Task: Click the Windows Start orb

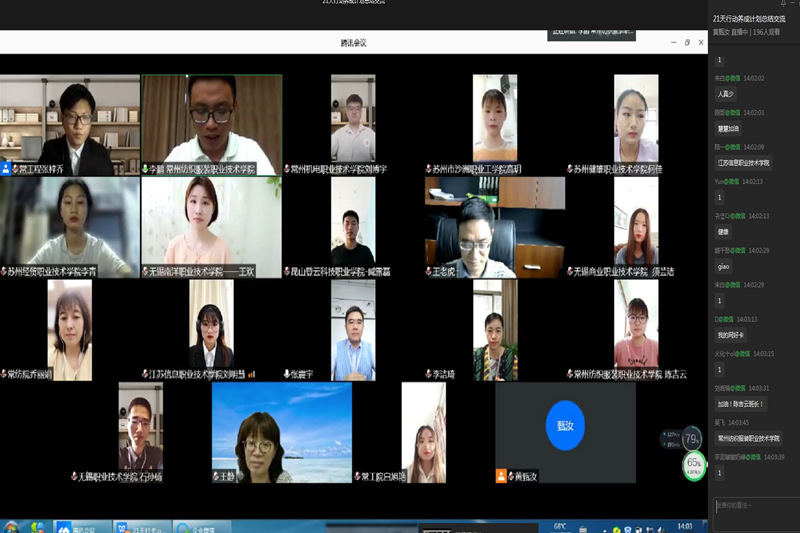Action: coord(11,527)
